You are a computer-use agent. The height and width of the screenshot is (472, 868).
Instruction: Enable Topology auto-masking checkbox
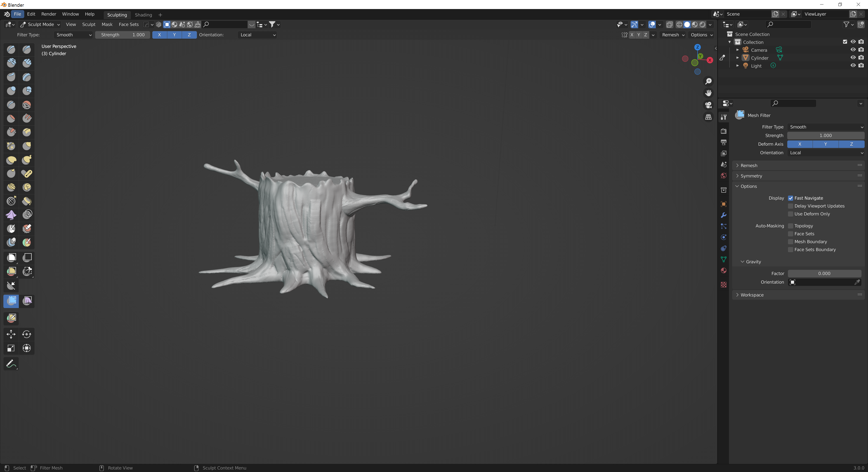790,226
